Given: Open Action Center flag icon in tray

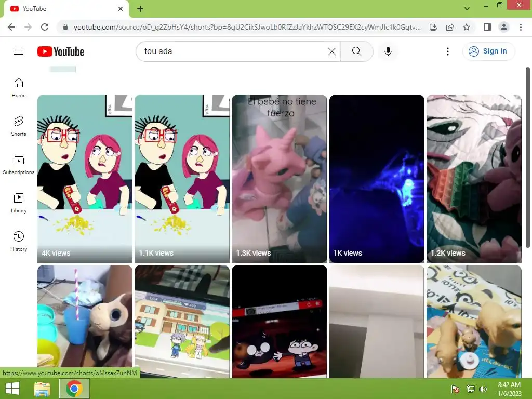Looking at the screenshot, I should (455, 389).
